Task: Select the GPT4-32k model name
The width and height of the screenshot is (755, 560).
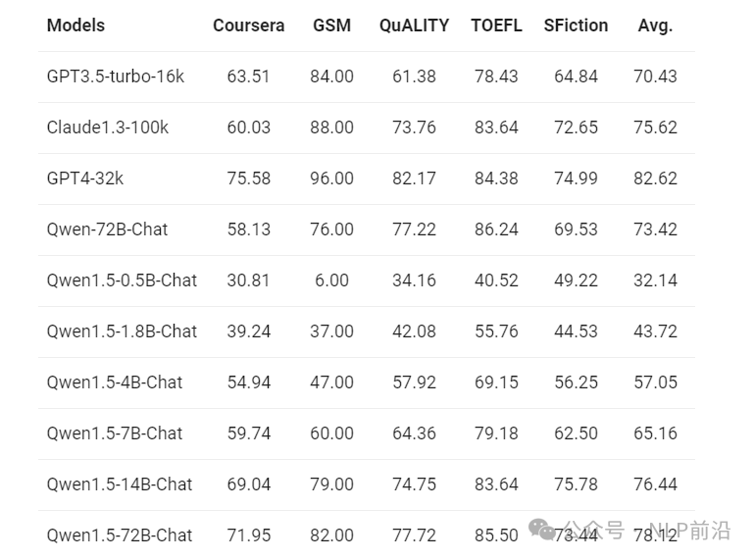Action: coord(85,178)
